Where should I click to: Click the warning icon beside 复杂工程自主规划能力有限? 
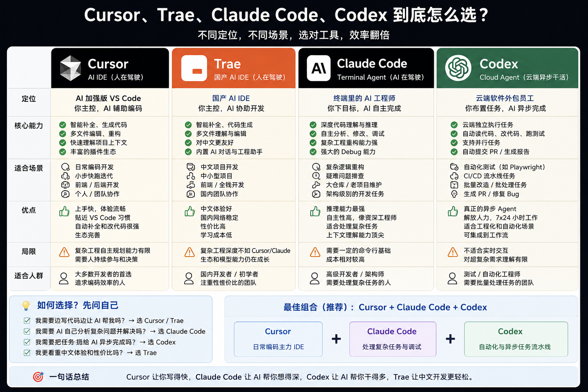64,252
